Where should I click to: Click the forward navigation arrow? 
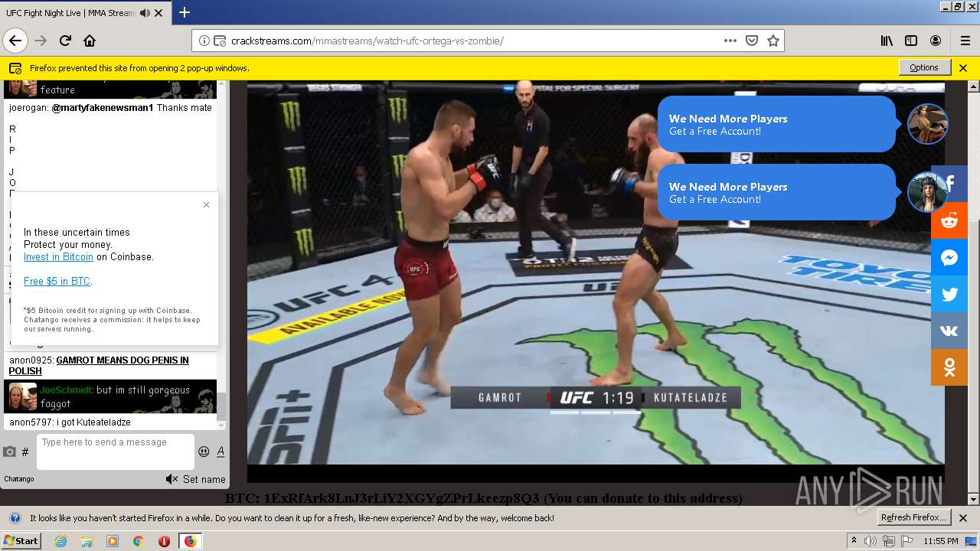tap(41, 41)
